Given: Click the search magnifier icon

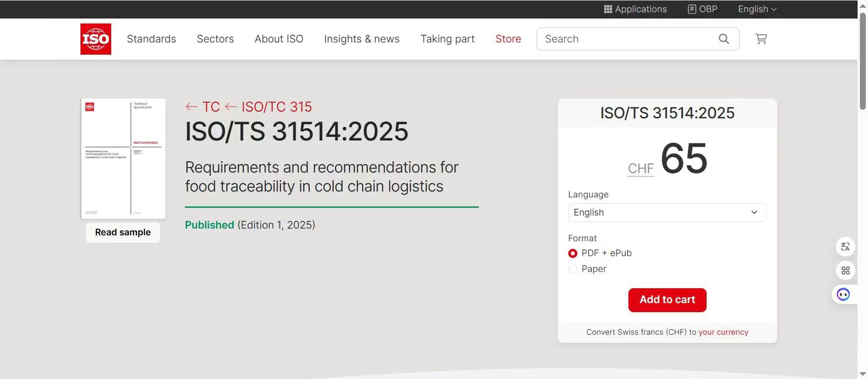Looking at the screenshot, I should pyautogui.click(x=724, y=39).
